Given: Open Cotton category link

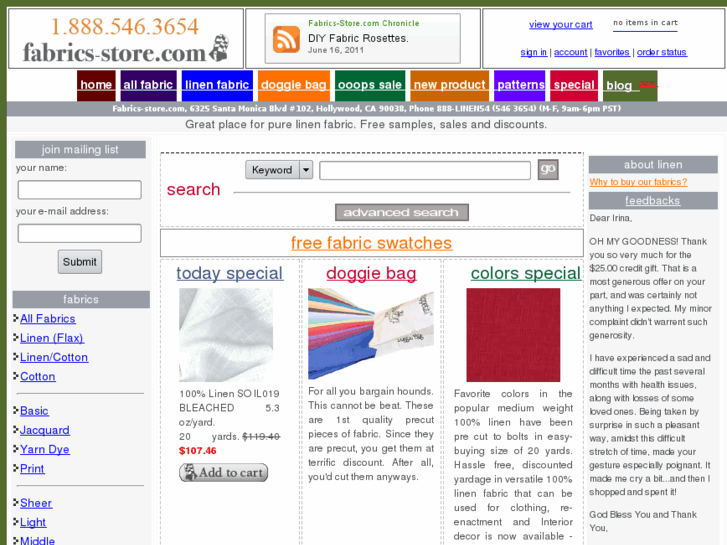Looking at the screenshot, I should click(x=38, y=377).
